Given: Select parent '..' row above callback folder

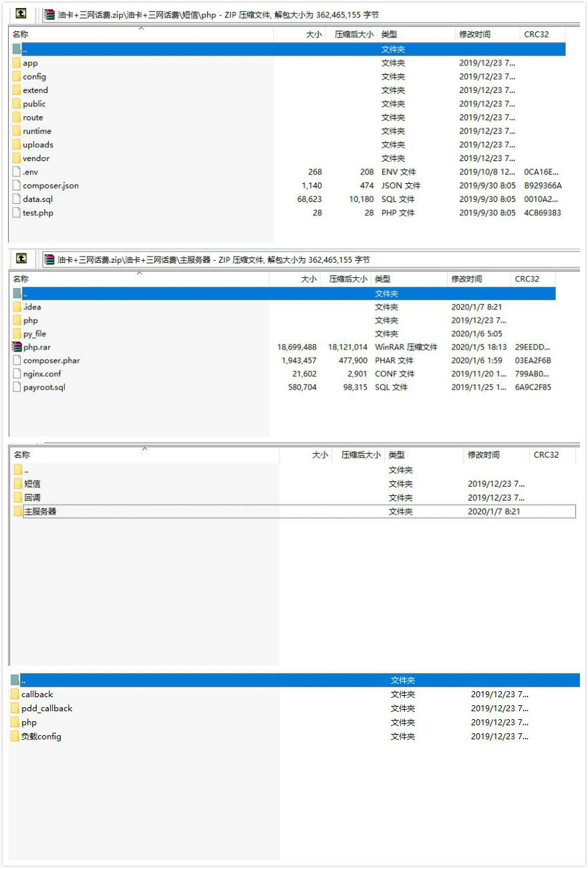Looking at the screenshot, I should point(295,680).
